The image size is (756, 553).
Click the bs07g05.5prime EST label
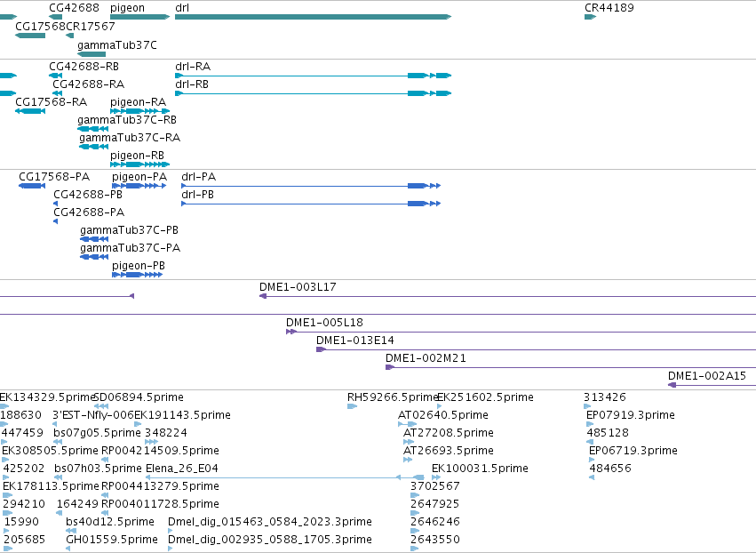[x=97, y=433]
